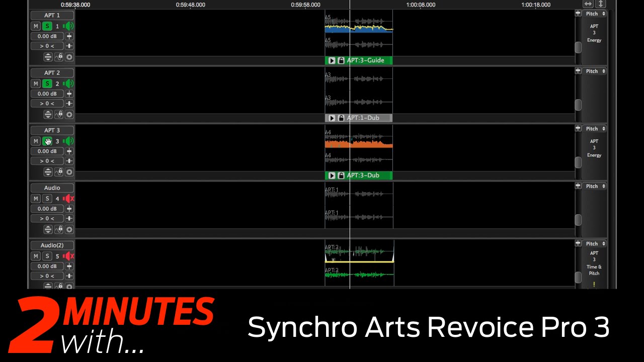
Task: Select the APT:3-Guide process bar label
Action: click(365, 60)
